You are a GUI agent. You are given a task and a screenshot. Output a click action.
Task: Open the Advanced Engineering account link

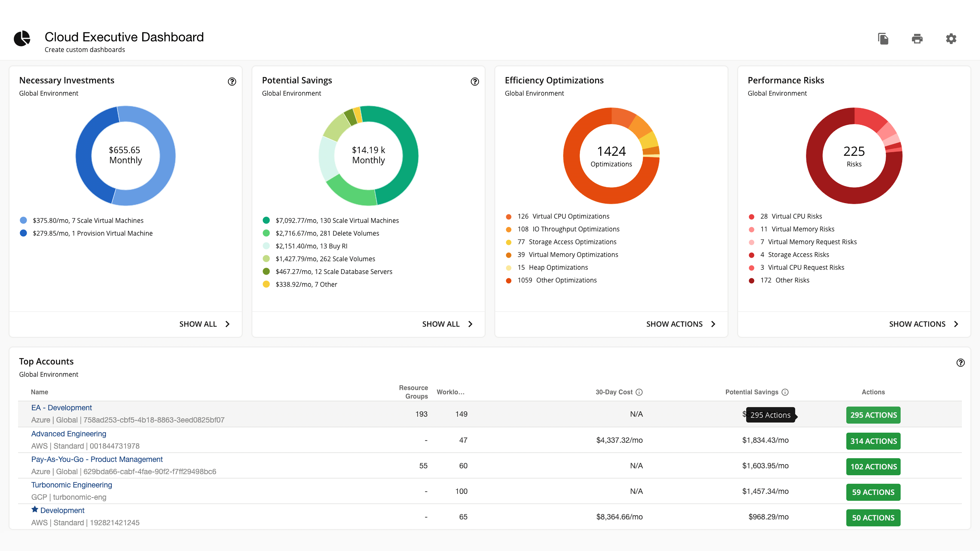68,434
